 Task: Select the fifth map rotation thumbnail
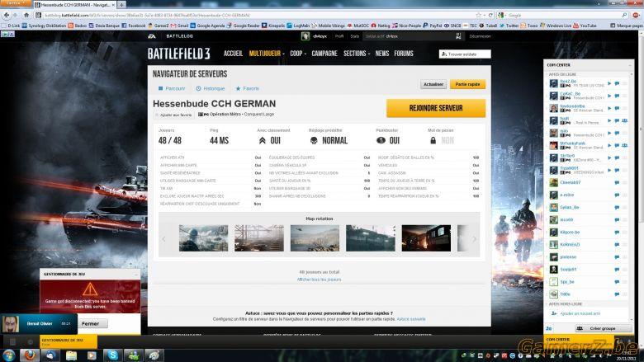[x=426, y=238]
